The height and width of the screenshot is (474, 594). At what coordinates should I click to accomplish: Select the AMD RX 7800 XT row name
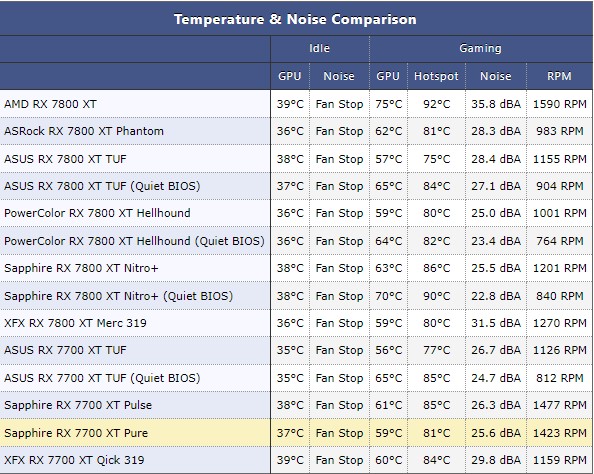click(50, 104)
